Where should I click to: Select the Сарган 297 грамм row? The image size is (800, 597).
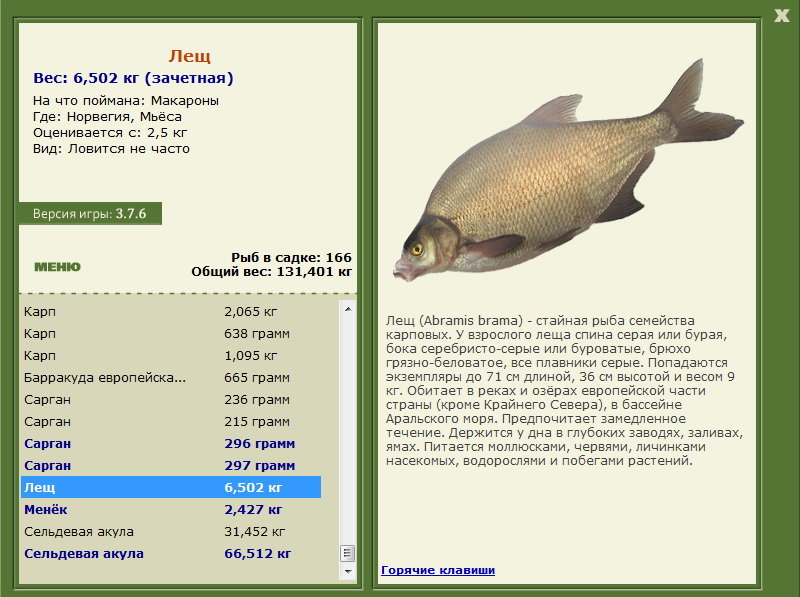coord(171,465)
